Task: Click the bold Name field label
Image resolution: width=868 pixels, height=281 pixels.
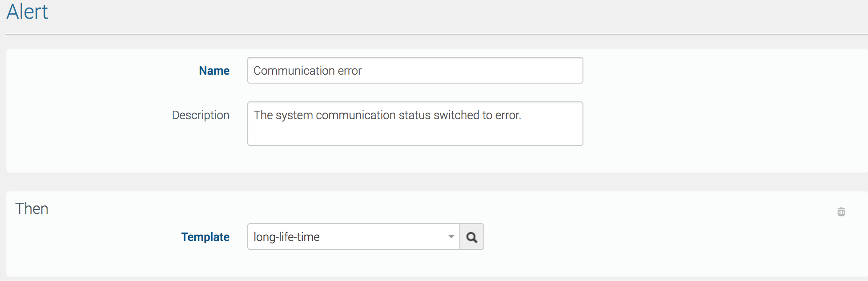Action: coord(214,71)
